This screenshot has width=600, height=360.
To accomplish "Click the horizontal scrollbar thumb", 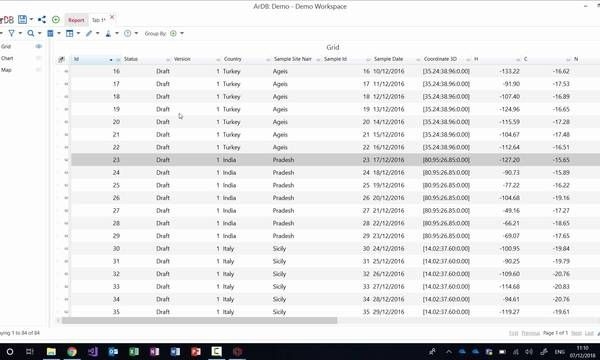I will pyautogui.click(x=200, y=321).
